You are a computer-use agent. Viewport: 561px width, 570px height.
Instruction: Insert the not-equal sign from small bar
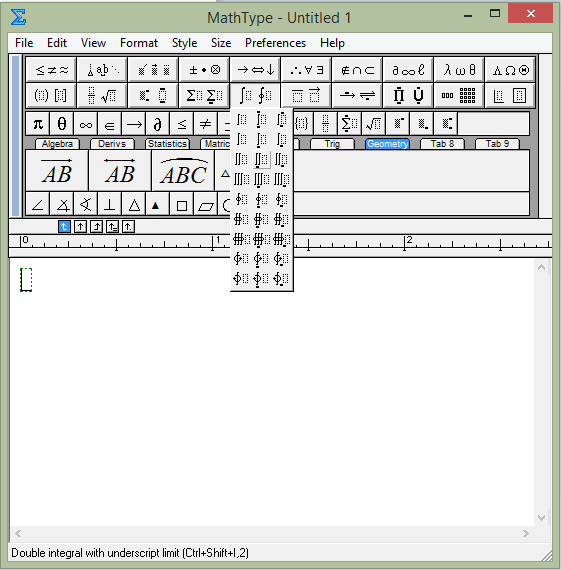(205, 124)
